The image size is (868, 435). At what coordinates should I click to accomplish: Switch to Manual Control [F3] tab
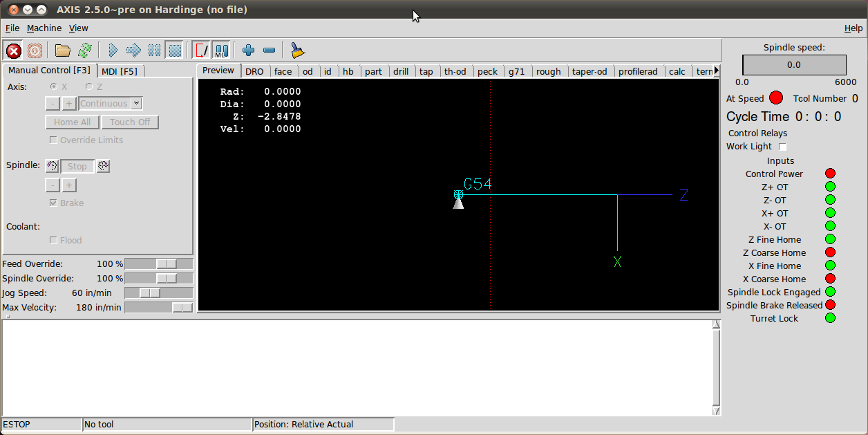tap(49, 71)
